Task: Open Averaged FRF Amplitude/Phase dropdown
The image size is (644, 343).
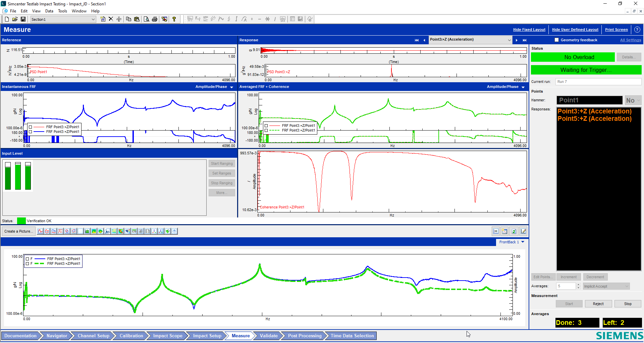Action: [x=523, y=87]
